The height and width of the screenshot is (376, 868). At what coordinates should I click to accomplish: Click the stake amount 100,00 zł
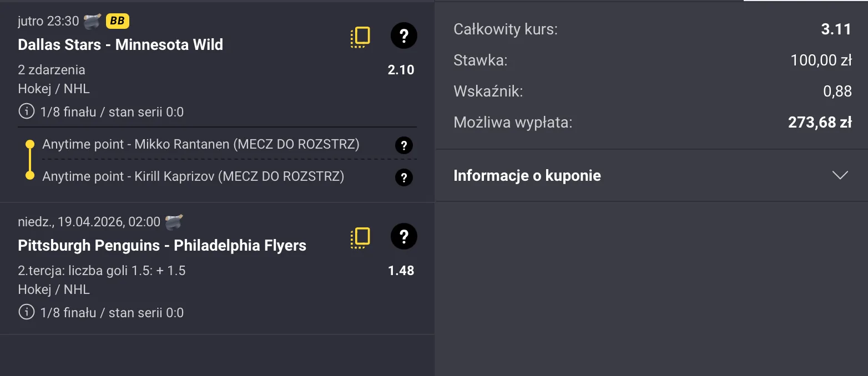pyautogui.click(x=822, y=60)
